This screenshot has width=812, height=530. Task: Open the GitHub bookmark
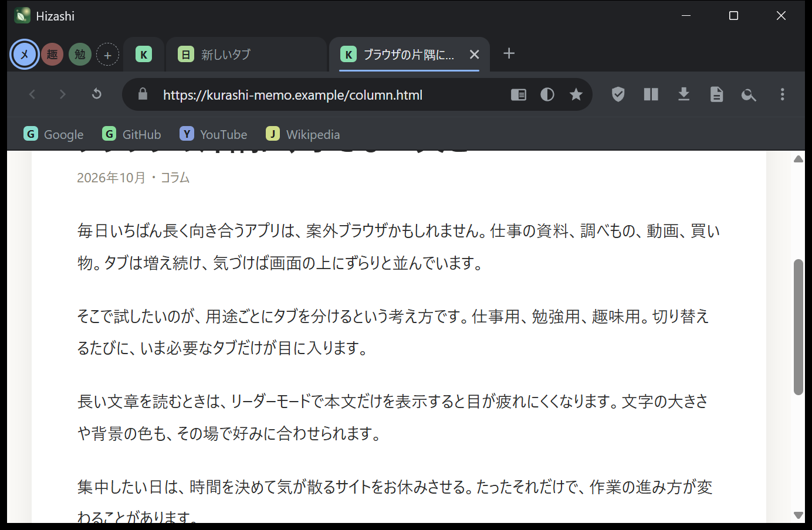[131, 134]
